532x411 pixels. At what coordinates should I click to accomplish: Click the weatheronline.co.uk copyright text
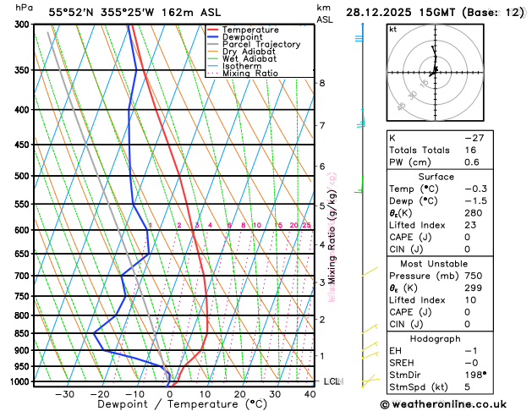(443, 404)
